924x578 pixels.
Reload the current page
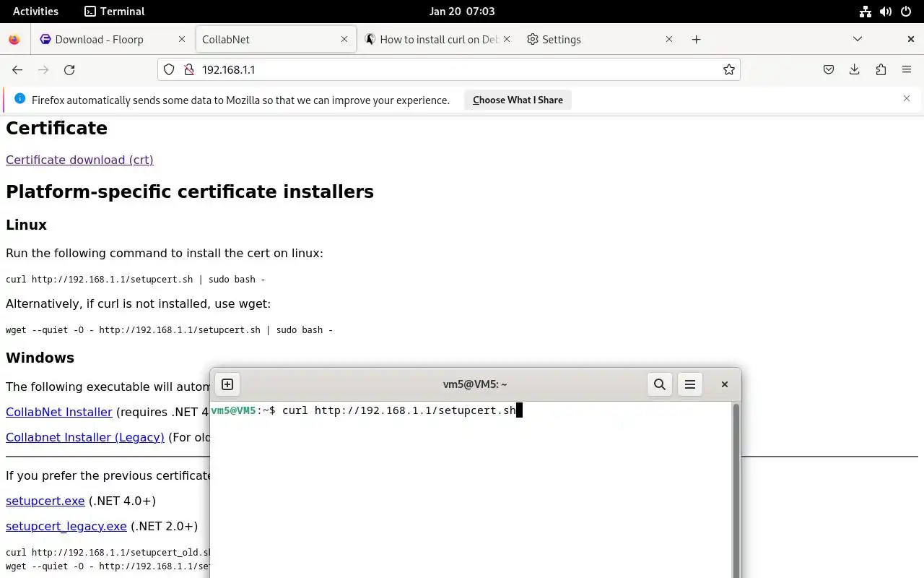pyautogui.click(x=69, y=70)
